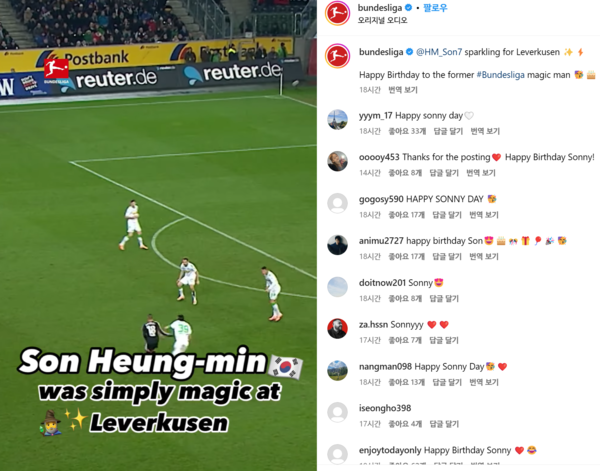Translate nangman098's comment with 번역 보기
This screenshot has width=600, height=471.
point(484,383)
